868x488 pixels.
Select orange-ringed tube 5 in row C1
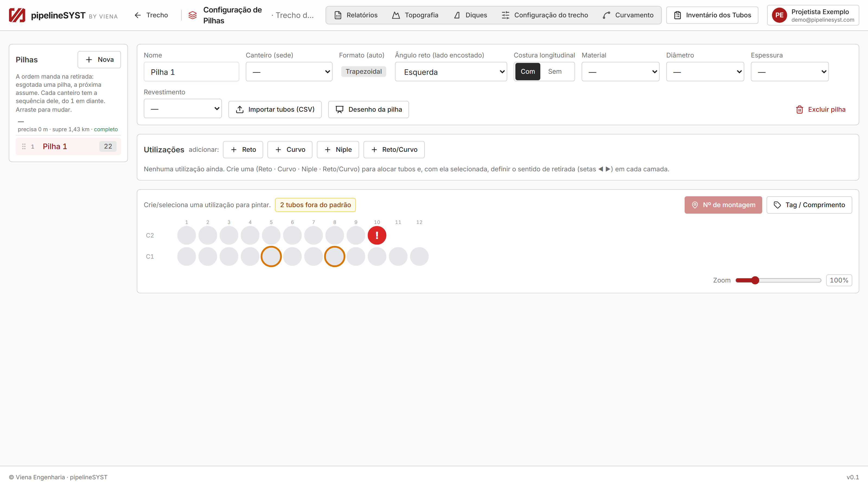(271, 256)
